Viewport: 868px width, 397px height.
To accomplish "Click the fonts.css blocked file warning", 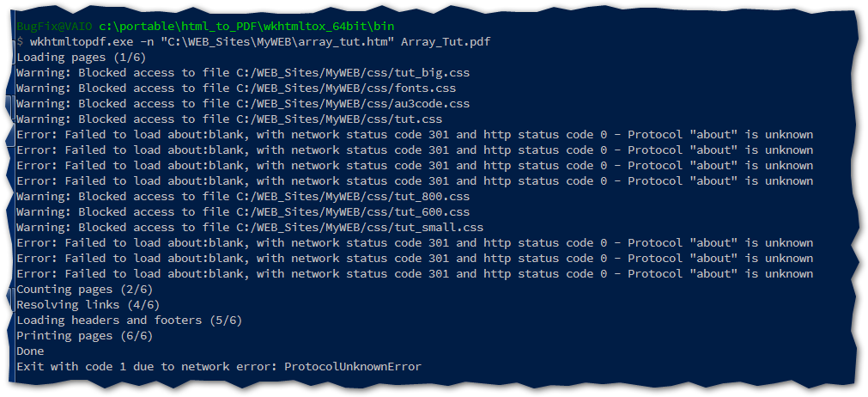I will point(236,88).
